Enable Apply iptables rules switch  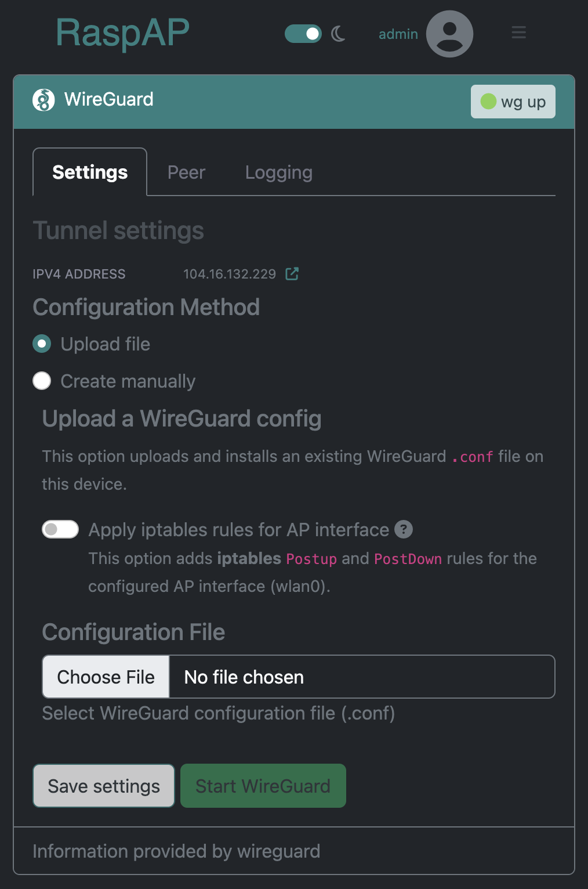(x=60, y=529)
